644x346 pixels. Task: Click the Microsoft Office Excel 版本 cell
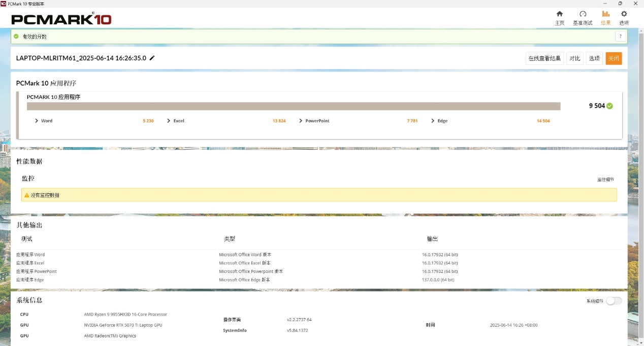pyautogui.click(x=245, y=263)
